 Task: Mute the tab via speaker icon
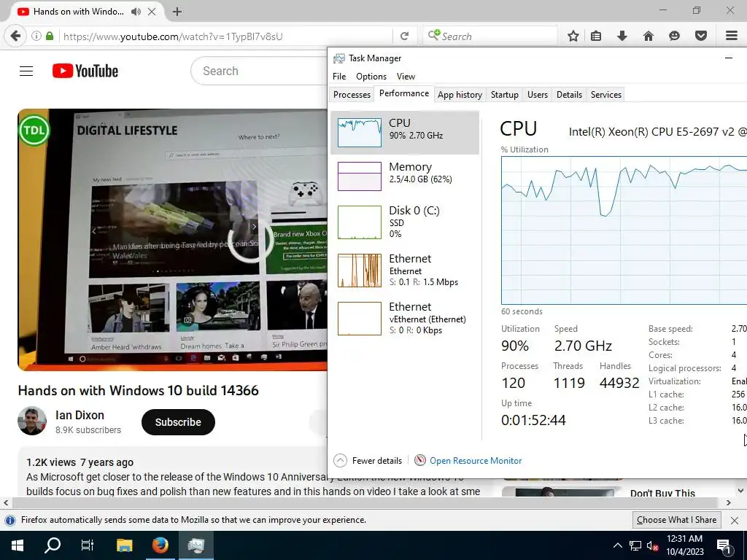click(x=136, y=12)
